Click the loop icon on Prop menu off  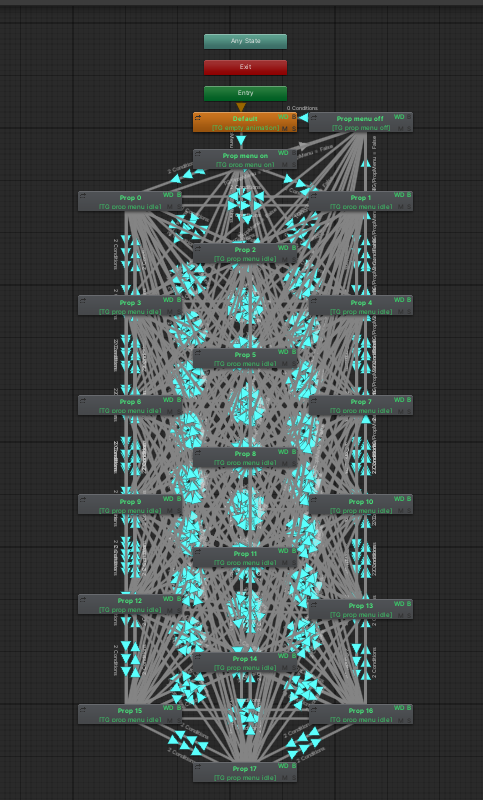314,117
